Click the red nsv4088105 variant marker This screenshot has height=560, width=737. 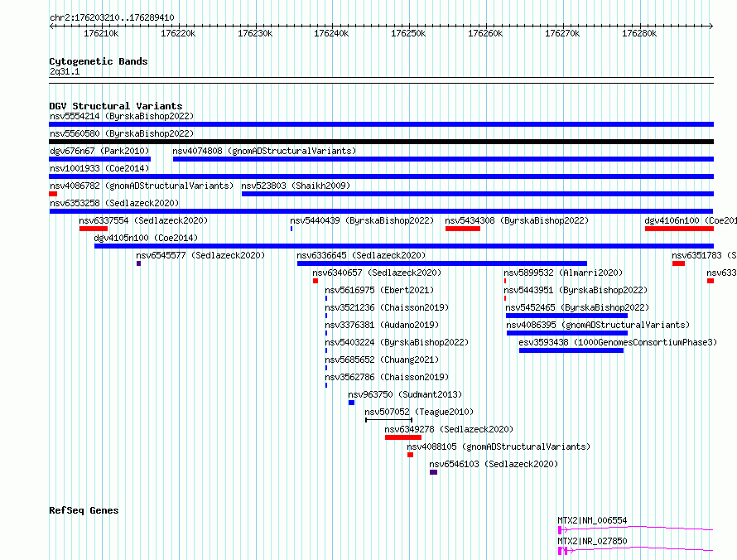411,455
